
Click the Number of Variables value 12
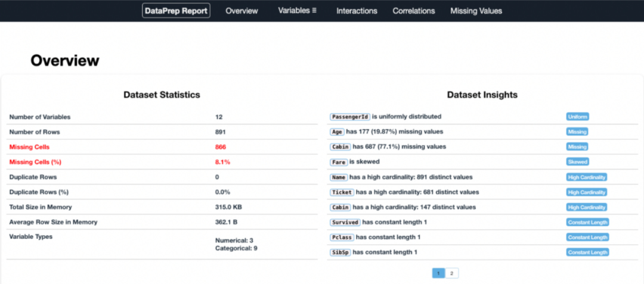218,117
